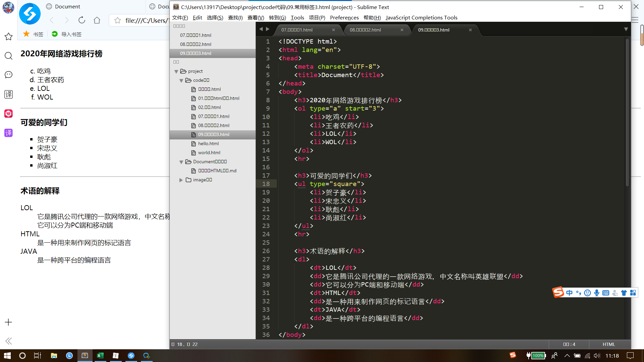The image size is (644, 362).
Task: Click the browser refresh icon
Action: tap(82, 20)
